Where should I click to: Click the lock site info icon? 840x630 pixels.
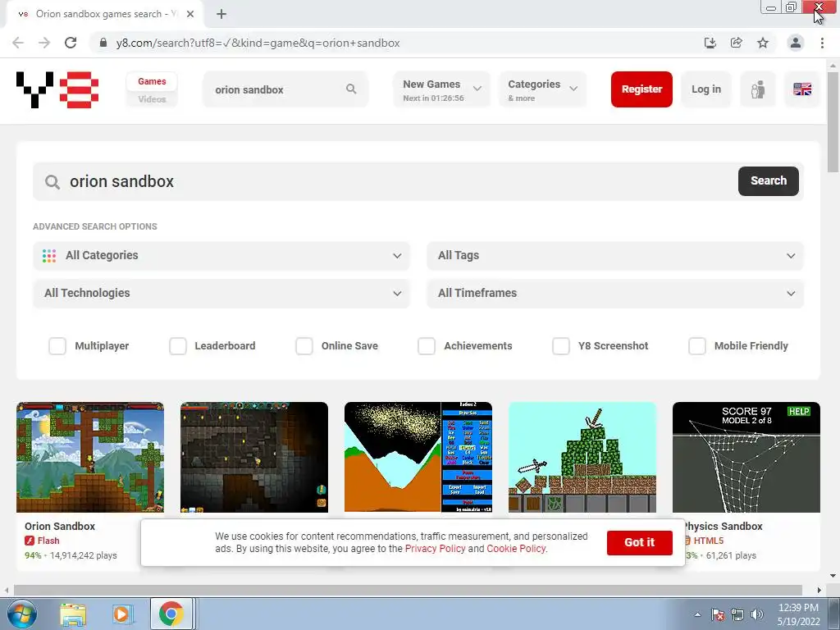(104, 43)
